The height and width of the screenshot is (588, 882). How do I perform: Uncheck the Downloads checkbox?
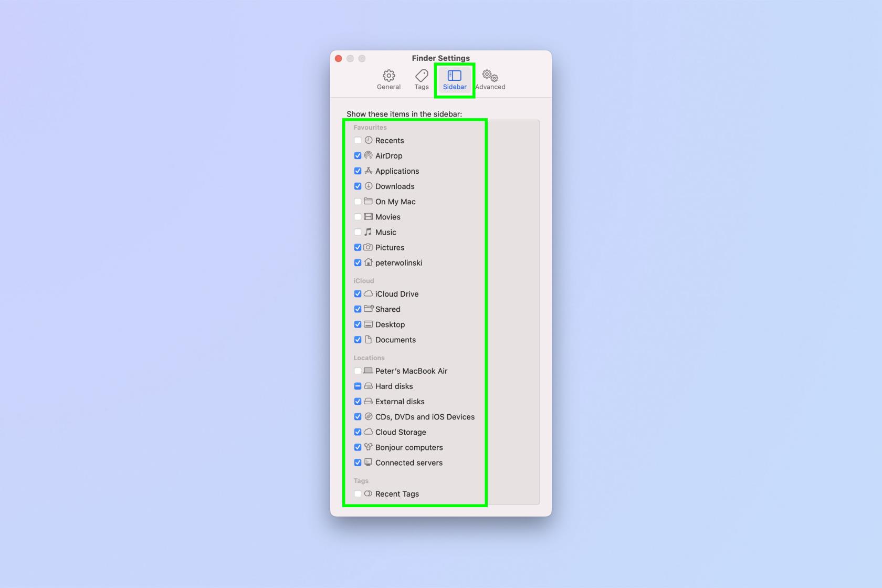point(358,186)
